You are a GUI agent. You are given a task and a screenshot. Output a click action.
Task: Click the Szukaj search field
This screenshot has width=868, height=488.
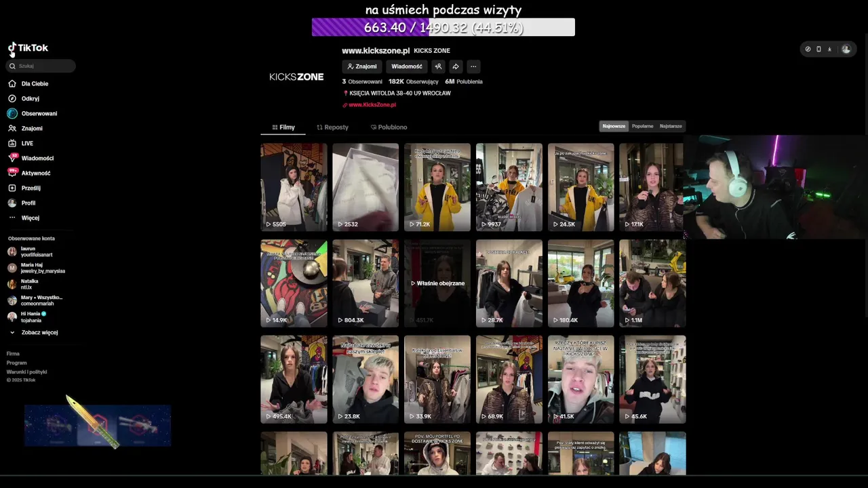coord(41,66)
